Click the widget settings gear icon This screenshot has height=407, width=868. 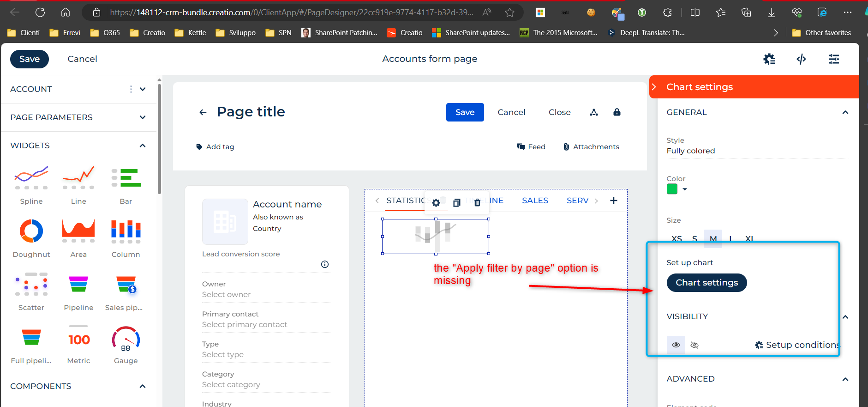coord(436,203)
